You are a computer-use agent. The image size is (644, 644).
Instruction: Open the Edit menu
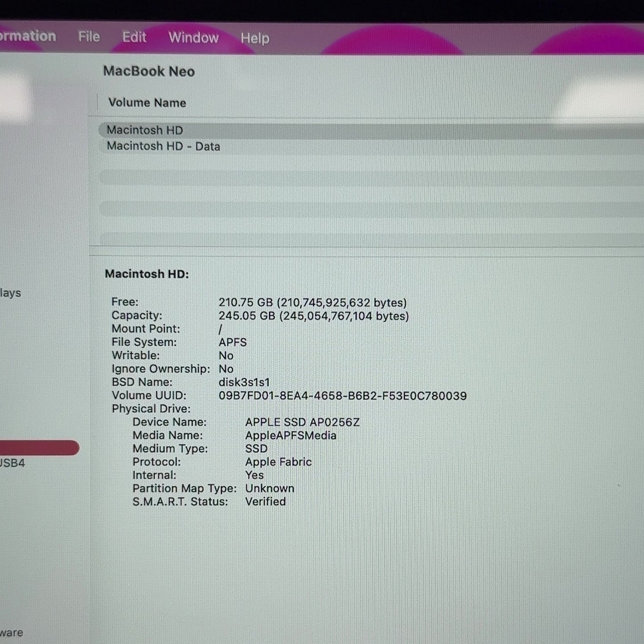click(134, 37)
